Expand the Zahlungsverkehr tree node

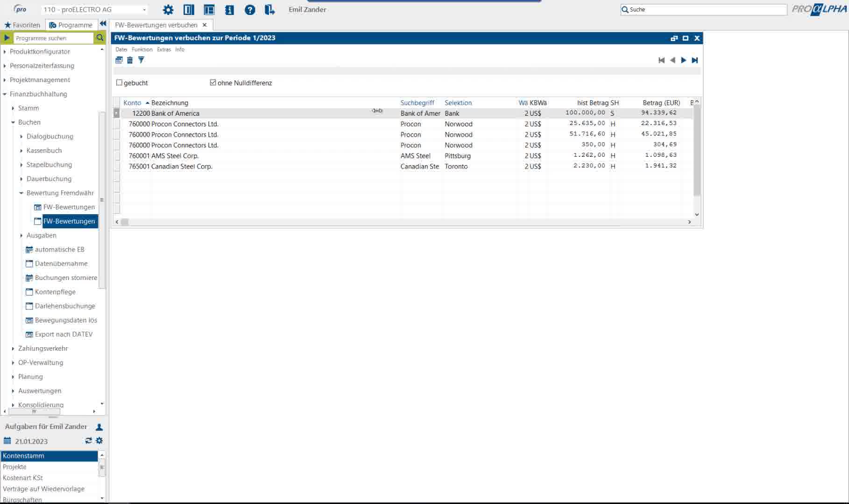coord(13,349)
